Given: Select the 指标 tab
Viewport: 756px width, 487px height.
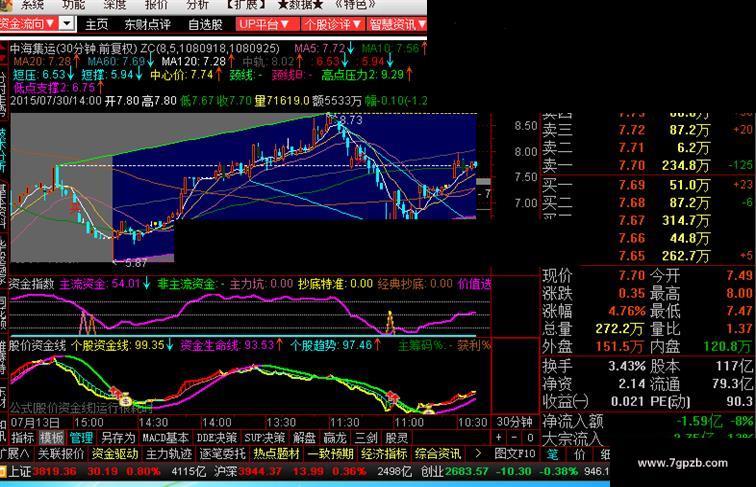Looking at the screenshot, I should tap(23, 438).
